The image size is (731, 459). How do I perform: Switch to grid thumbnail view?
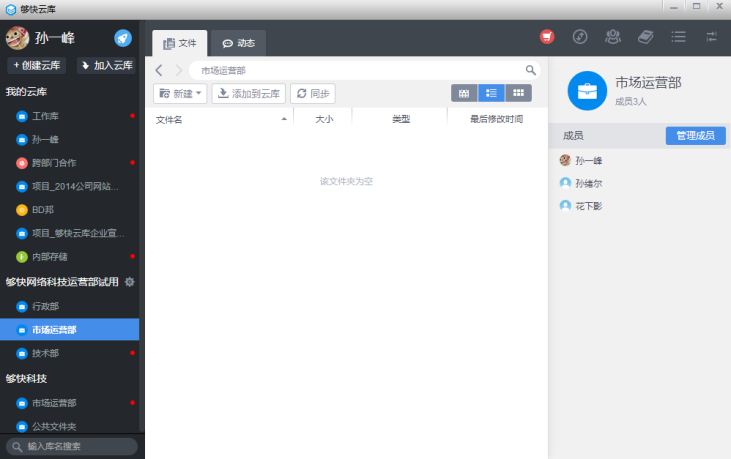click(x=518, y=93)
